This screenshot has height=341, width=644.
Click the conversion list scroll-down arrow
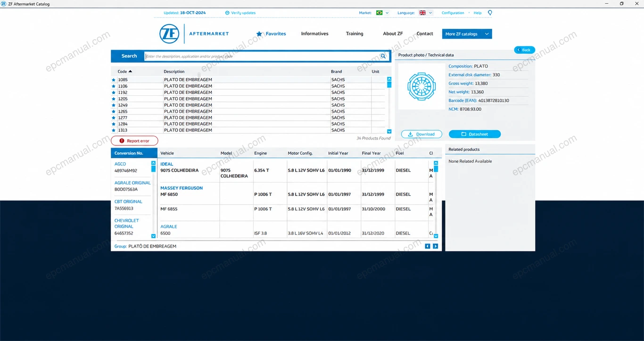point(153,236)
